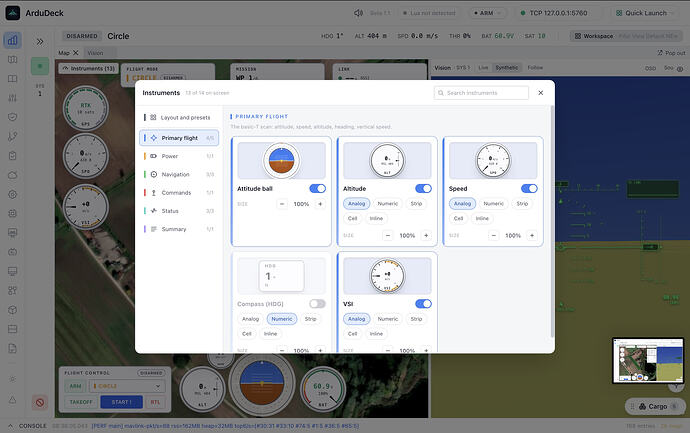Click the red prohibit stop icon
The width and height of the screenshot is (690, 433).
[x=40, y=402]
